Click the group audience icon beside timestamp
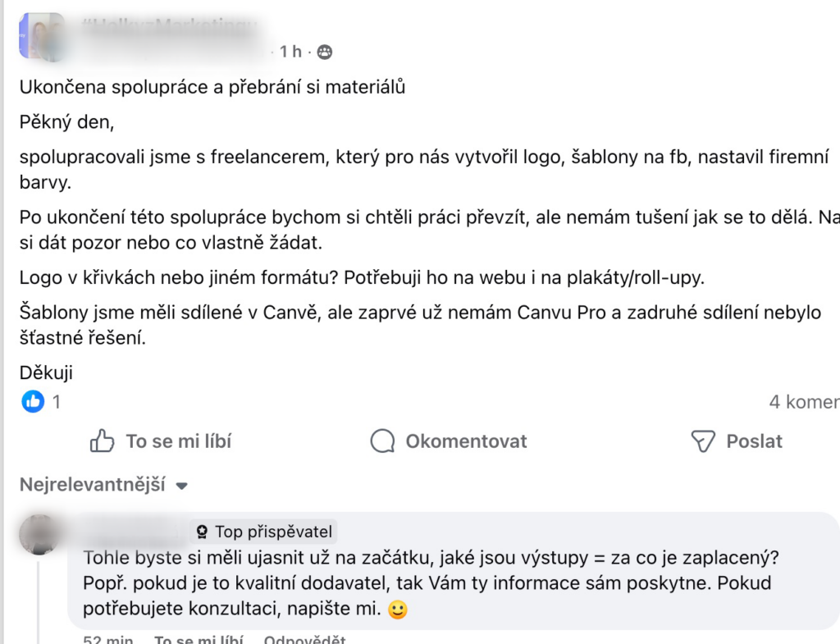Viewport: 840px width, 644px height. [x=324, y=53]
